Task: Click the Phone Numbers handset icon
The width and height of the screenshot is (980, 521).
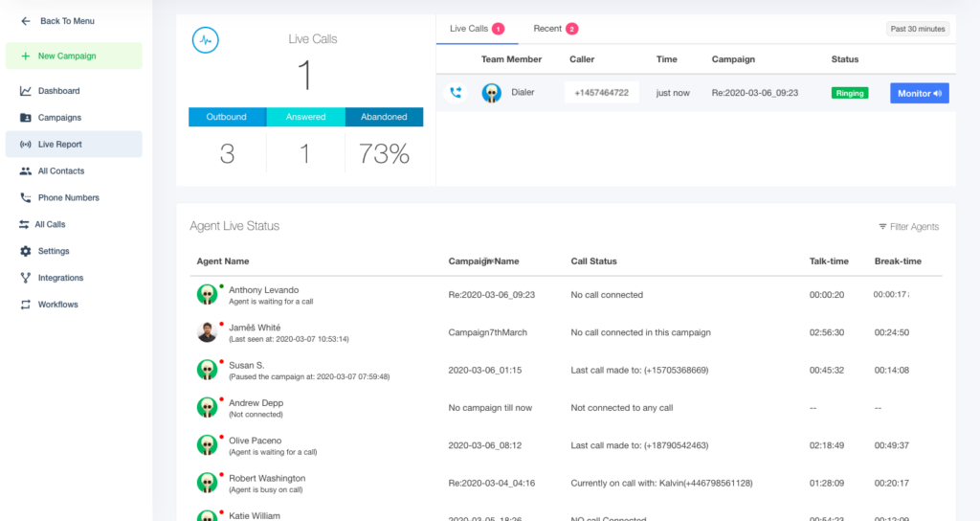Action: (x=25, y=198)
